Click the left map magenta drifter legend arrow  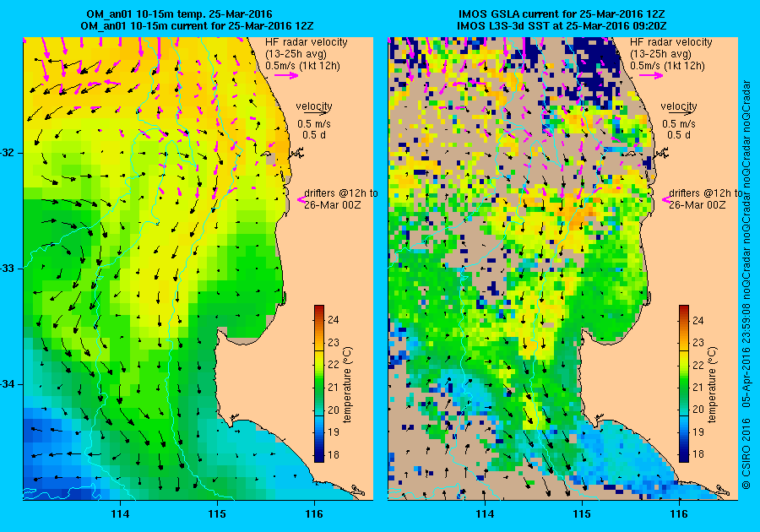point(301,199)
